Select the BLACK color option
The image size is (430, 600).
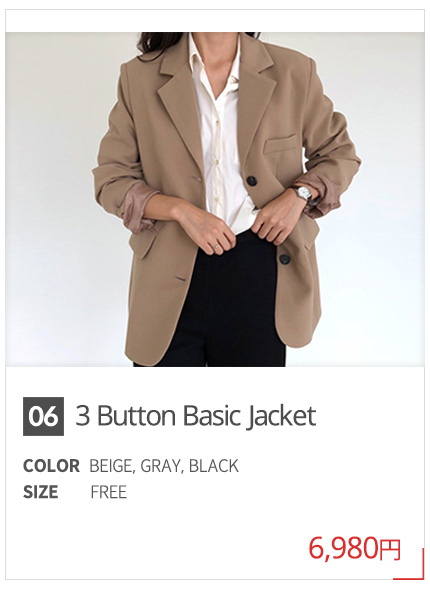(x=214, y=466)
